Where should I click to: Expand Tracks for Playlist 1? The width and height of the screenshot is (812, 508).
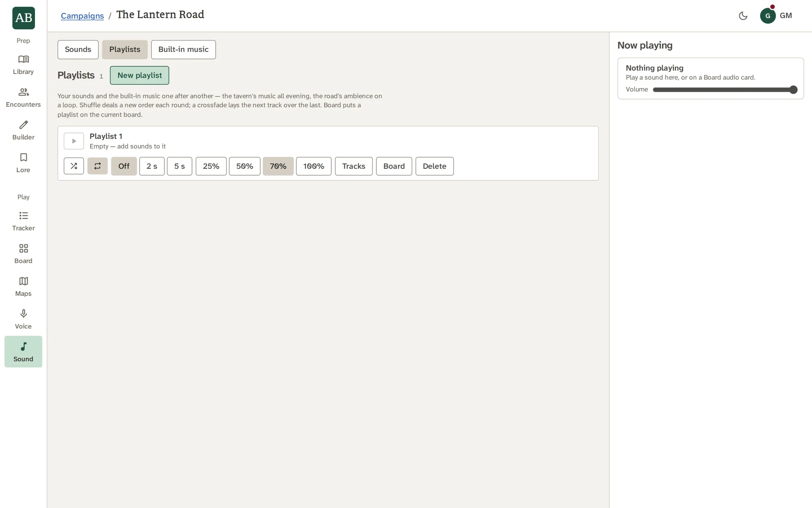[x=354, y=166]
